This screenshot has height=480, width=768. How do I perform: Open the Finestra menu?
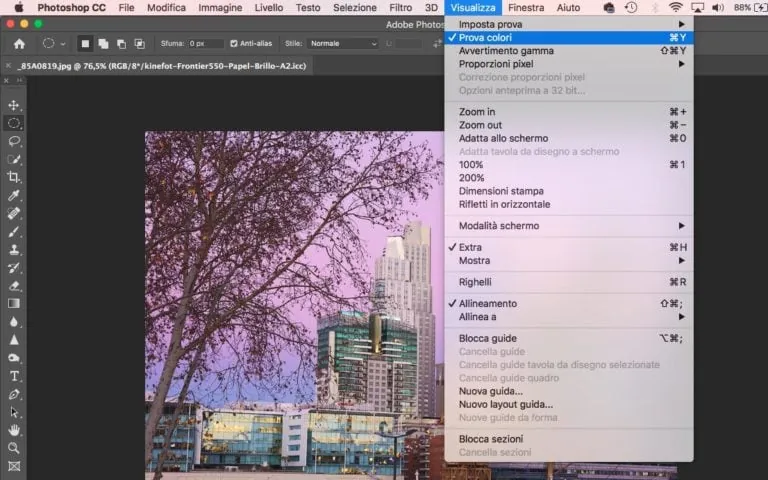click(x=526, y=8)
